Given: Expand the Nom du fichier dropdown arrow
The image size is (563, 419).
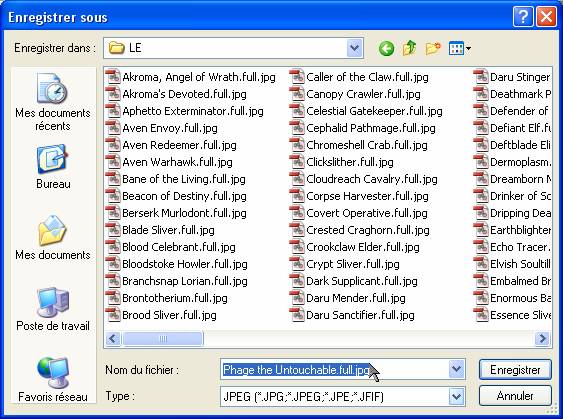Looking at the screenshot, I should (456, 369).
